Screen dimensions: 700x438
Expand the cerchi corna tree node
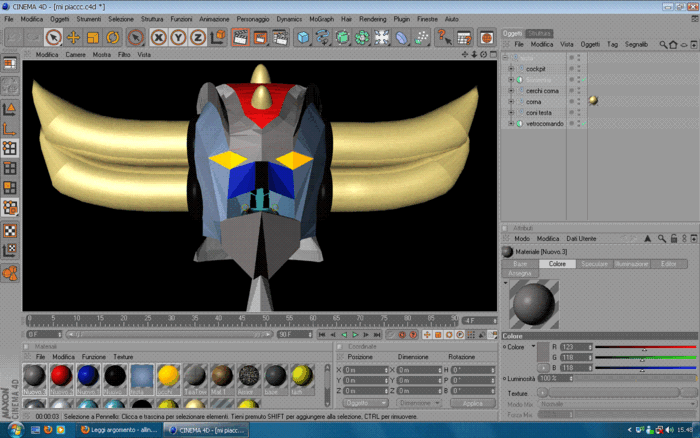(x=512, y=91)
